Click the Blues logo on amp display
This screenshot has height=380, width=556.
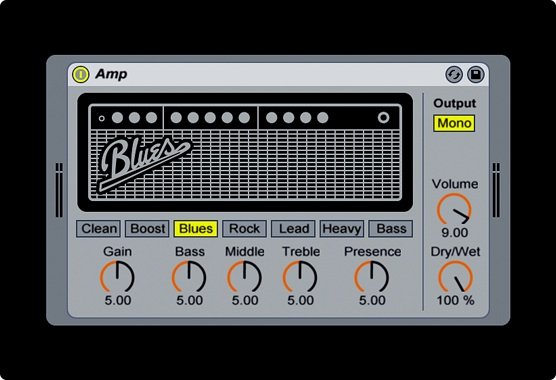(145, 163)
